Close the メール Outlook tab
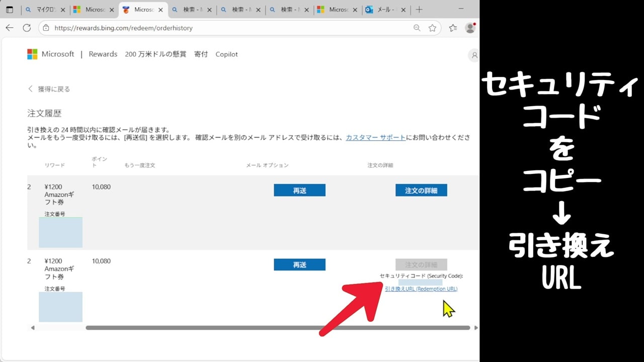The height and width of the screenshot is (362, 644). coord(404,10)
